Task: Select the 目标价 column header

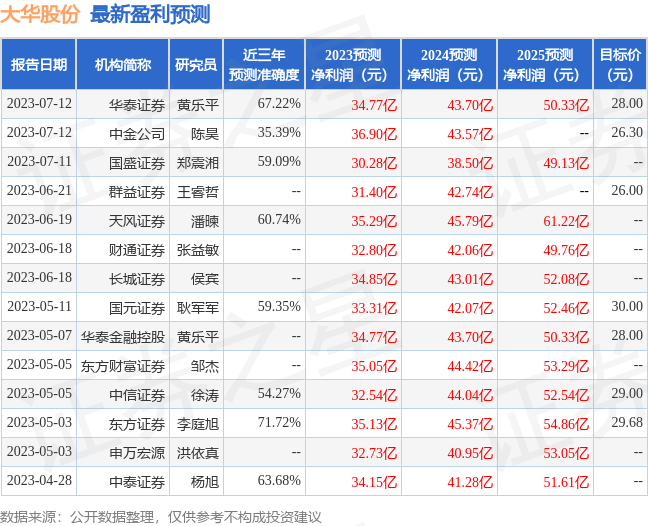Action: (x=620, y=64)
